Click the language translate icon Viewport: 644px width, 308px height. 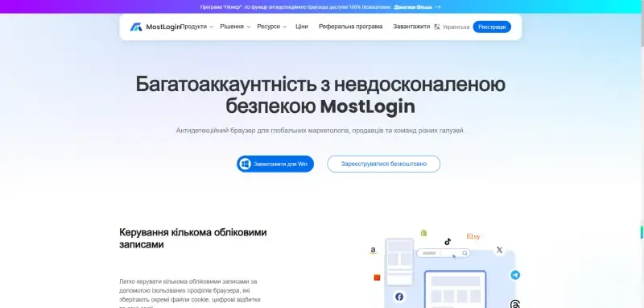pyautogui.click(x=437, y=27)
